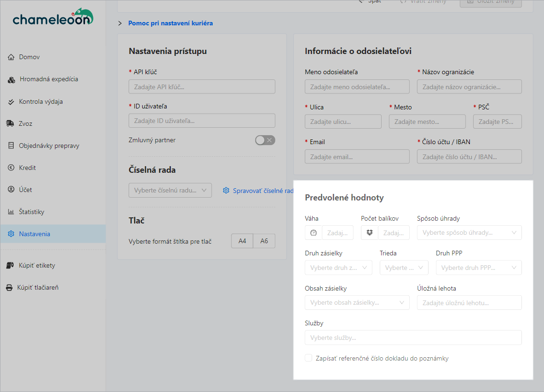Viewport: 544px width, 392px height.
Task: Click the Štatistiky chart icon
Action: (x=11, y=212)
